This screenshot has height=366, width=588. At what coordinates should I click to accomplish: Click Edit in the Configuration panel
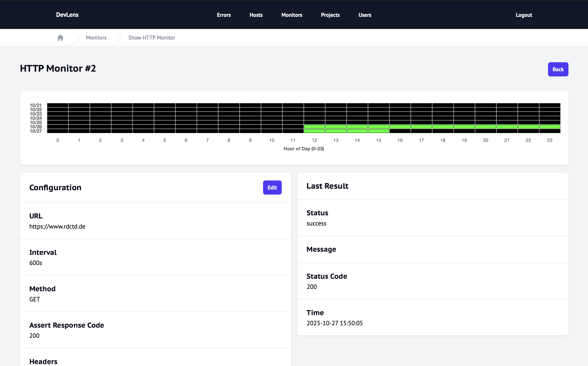point(272,187)
